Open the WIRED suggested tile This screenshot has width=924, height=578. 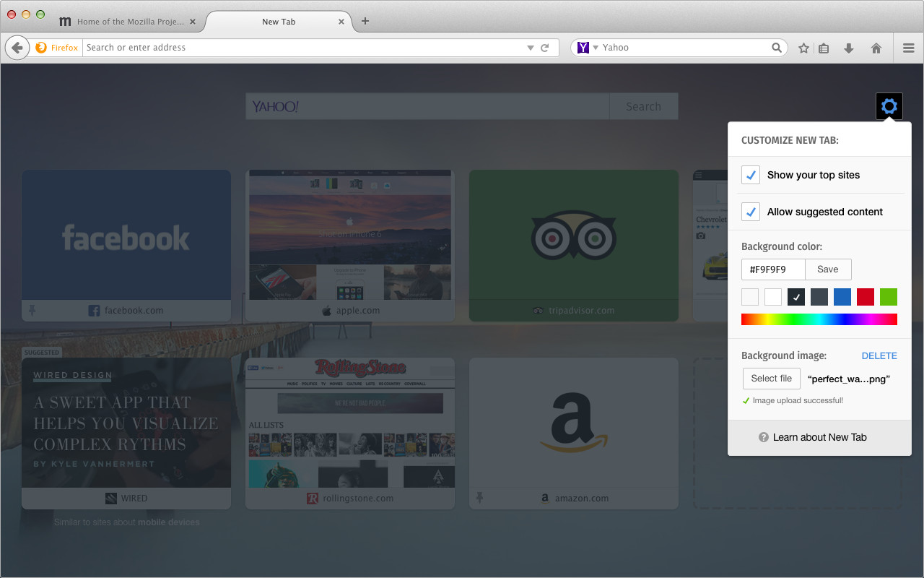(126, 433)
